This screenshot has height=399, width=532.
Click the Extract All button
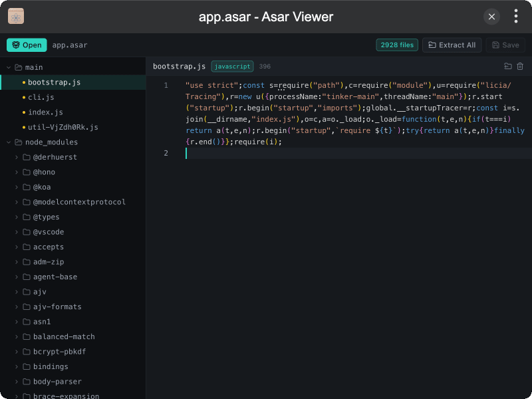(x=452, y=45)
